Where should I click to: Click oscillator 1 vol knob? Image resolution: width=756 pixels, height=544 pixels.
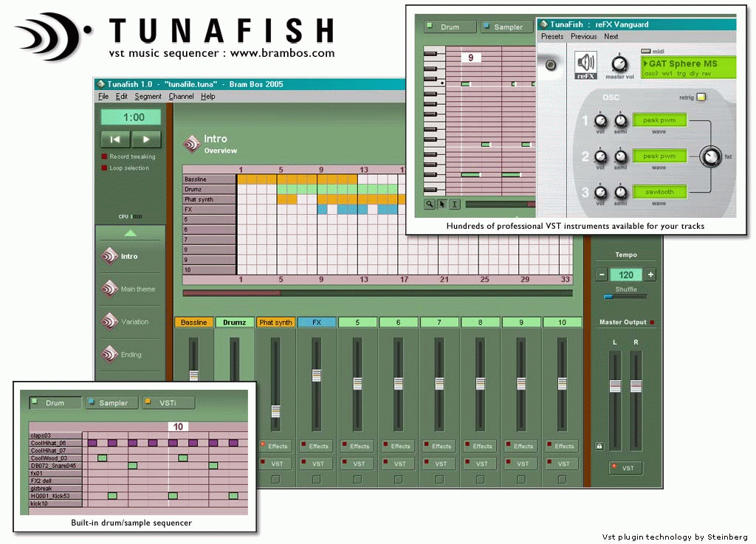[600, 120]
